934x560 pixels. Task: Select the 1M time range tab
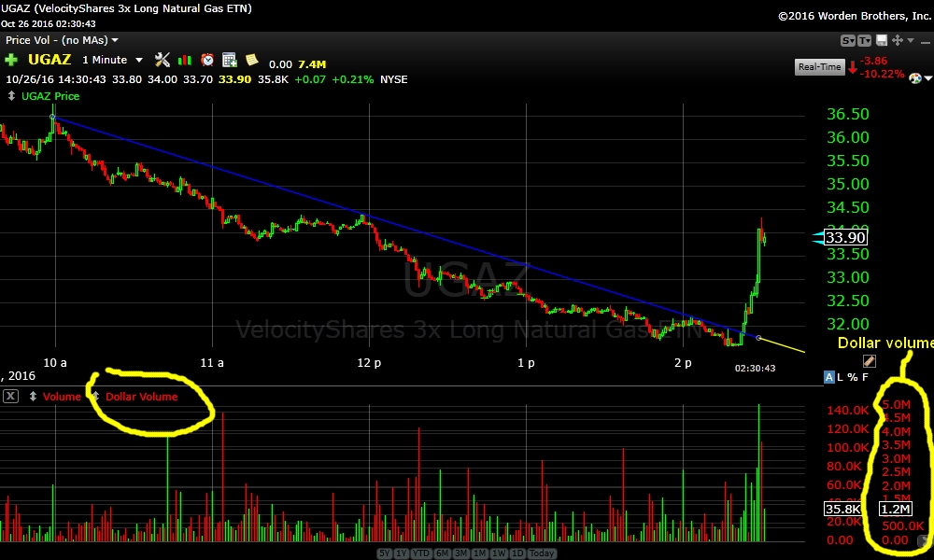point(479,553)
